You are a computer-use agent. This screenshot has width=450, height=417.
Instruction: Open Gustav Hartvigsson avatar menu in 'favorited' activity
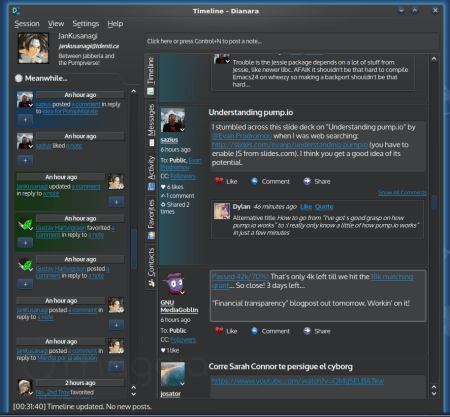25,223
